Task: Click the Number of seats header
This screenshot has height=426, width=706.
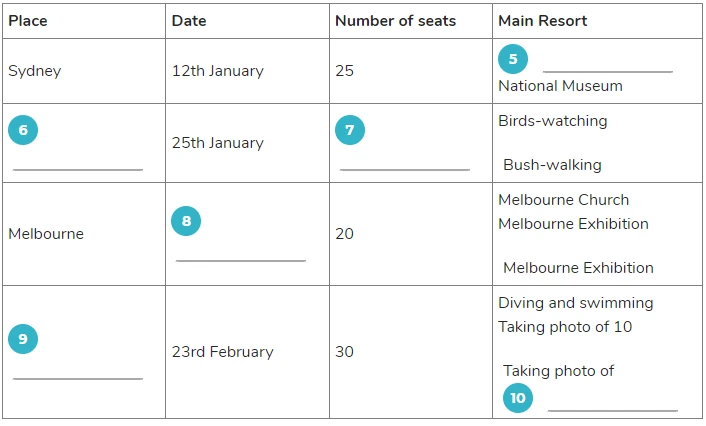Action: click(x=396, y=21)
